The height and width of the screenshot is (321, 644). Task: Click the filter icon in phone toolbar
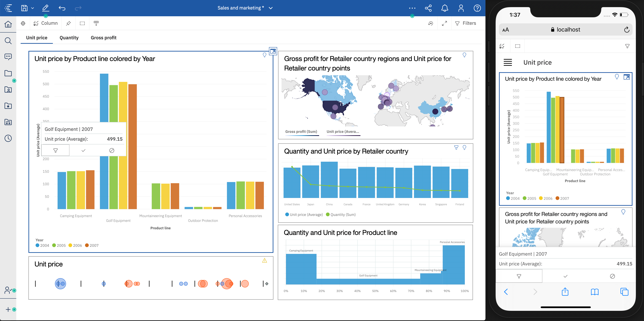pos(627,46)
